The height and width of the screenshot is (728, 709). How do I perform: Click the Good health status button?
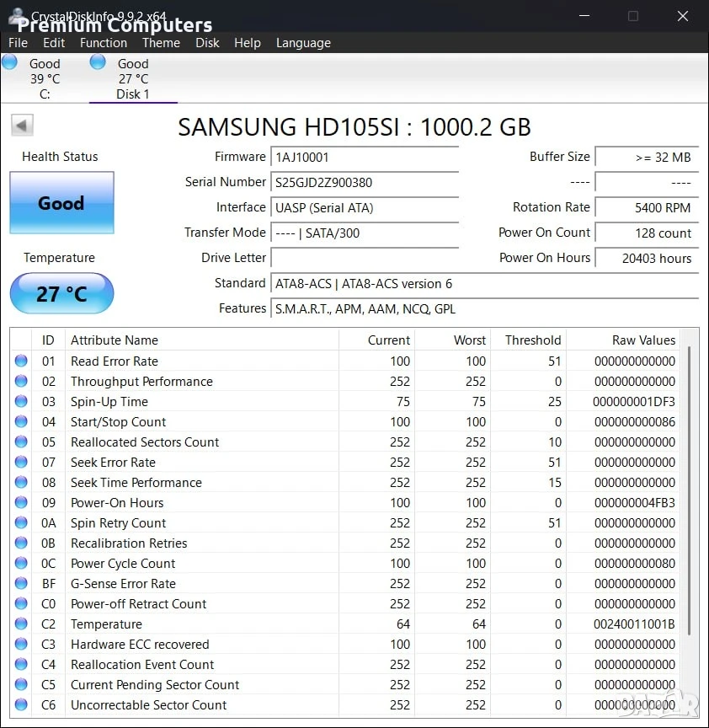(x=61, y=202)
